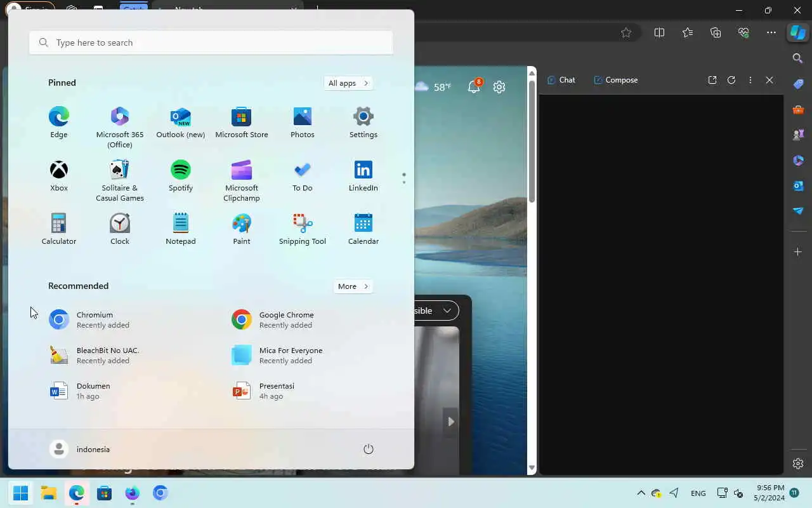
Task: Open the Photos app
Action: tap(303, 123)
